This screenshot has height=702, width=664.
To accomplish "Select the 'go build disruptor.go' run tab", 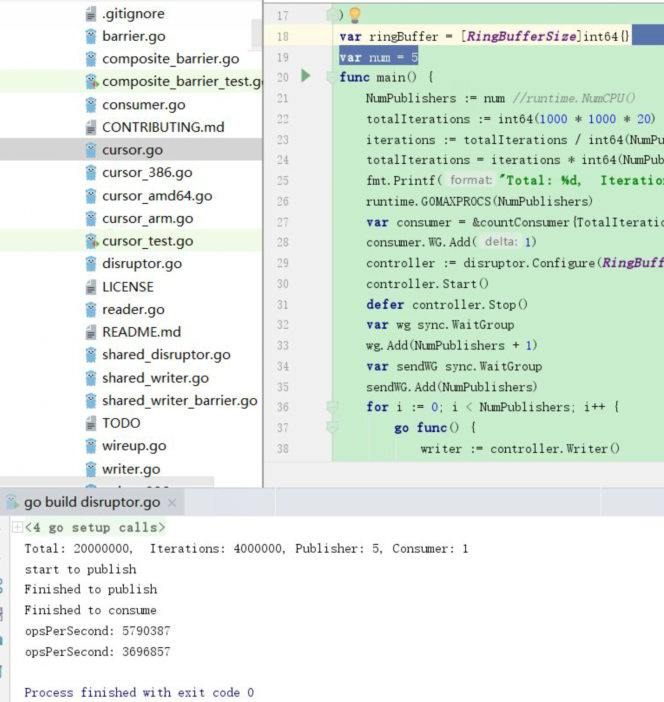I will (x=91, y=502).
